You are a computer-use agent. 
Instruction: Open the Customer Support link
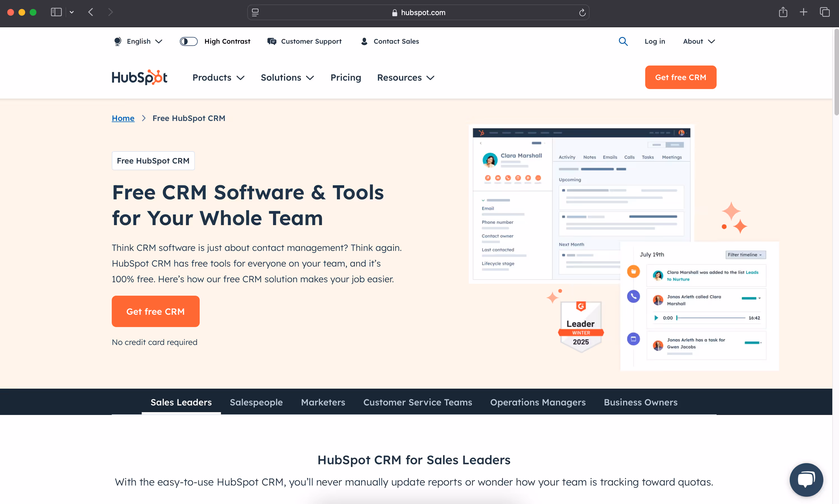[311, 41]
